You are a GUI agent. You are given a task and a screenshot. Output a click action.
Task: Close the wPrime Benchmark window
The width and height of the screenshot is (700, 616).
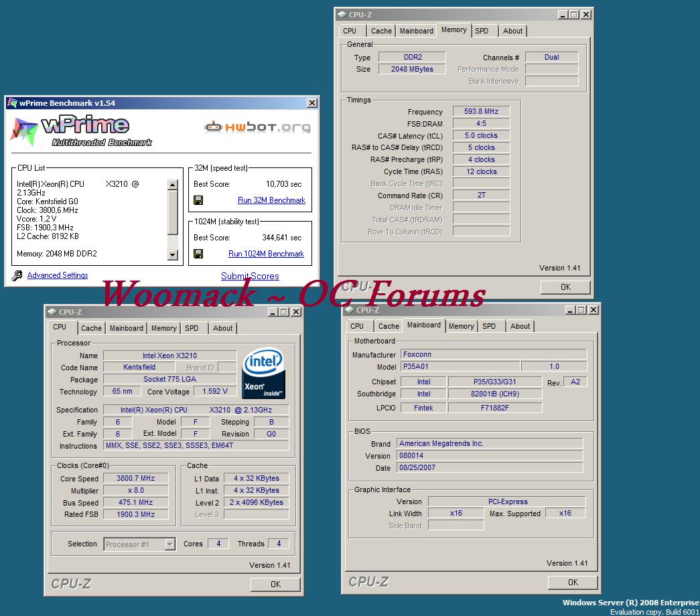point(312,102)
